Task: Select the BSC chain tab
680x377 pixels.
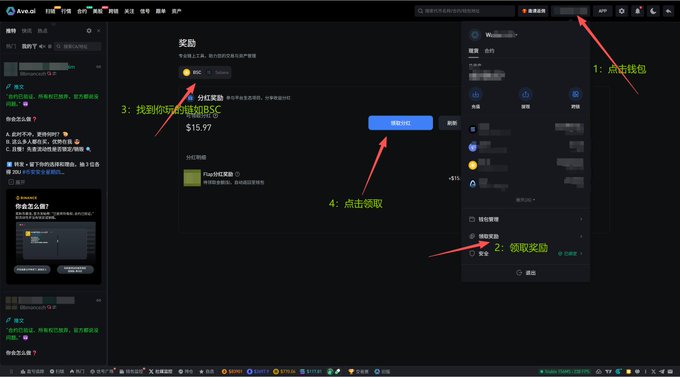Action: click(193, 72)
